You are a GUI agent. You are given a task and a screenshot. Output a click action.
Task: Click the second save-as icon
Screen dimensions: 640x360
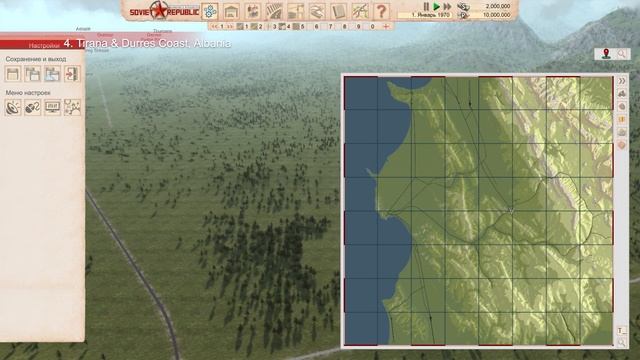33,74
